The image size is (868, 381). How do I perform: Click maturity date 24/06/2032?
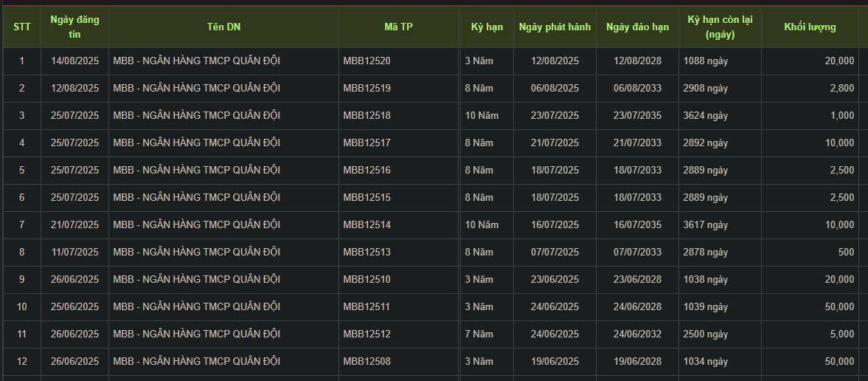tap(638, 334)
